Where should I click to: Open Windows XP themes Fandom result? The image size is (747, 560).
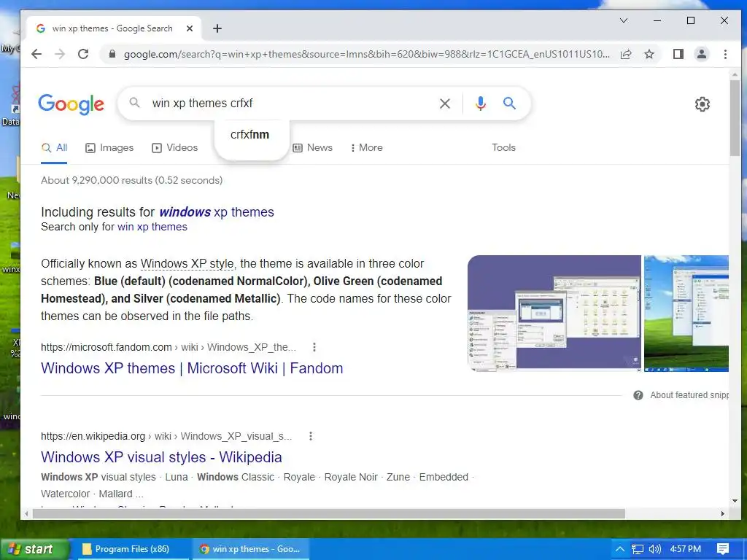tap(192, 368)
